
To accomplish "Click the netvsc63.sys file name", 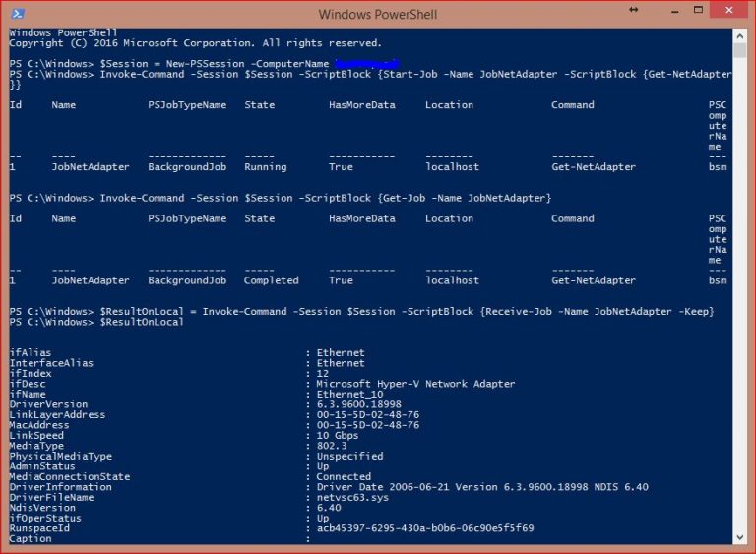I will coord(352,498).
